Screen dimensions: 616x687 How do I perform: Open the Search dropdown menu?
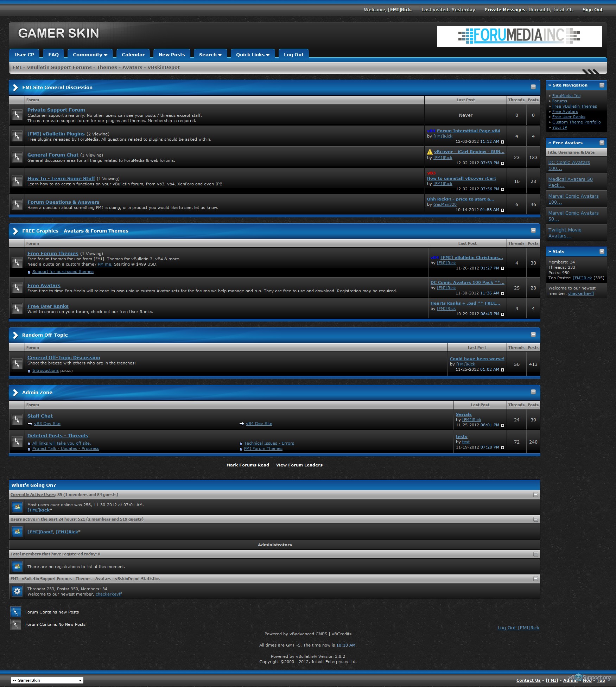click(210, 55)
